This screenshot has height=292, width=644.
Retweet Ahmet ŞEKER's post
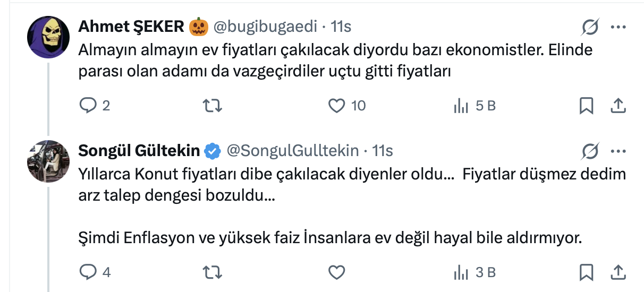213,106
